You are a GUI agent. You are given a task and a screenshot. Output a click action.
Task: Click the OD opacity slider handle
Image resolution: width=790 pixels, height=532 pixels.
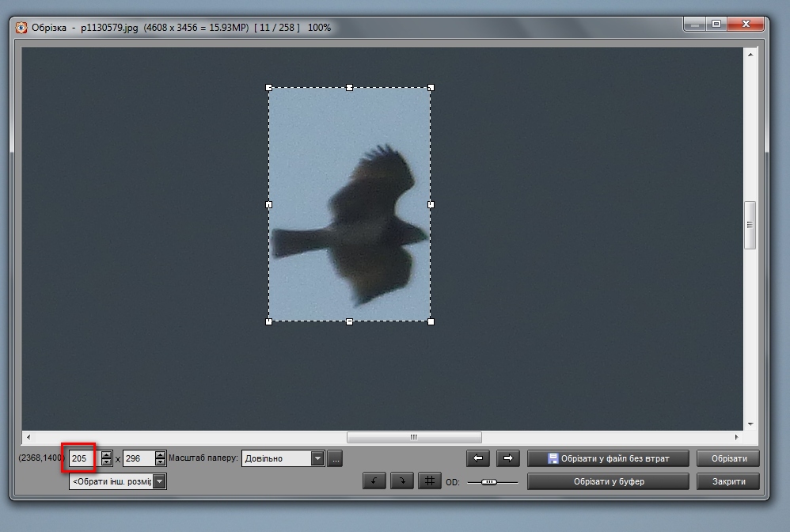click(x=489, y=481)
